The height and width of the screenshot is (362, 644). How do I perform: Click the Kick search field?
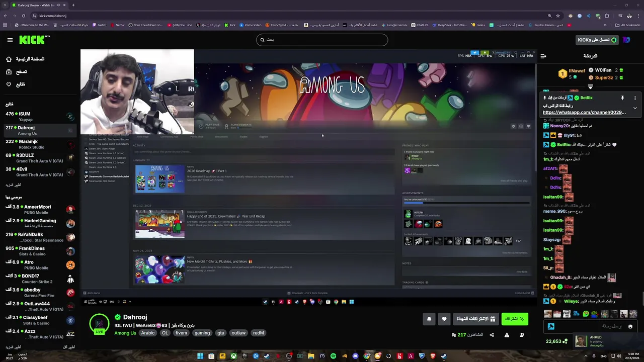tap(322, 40)
